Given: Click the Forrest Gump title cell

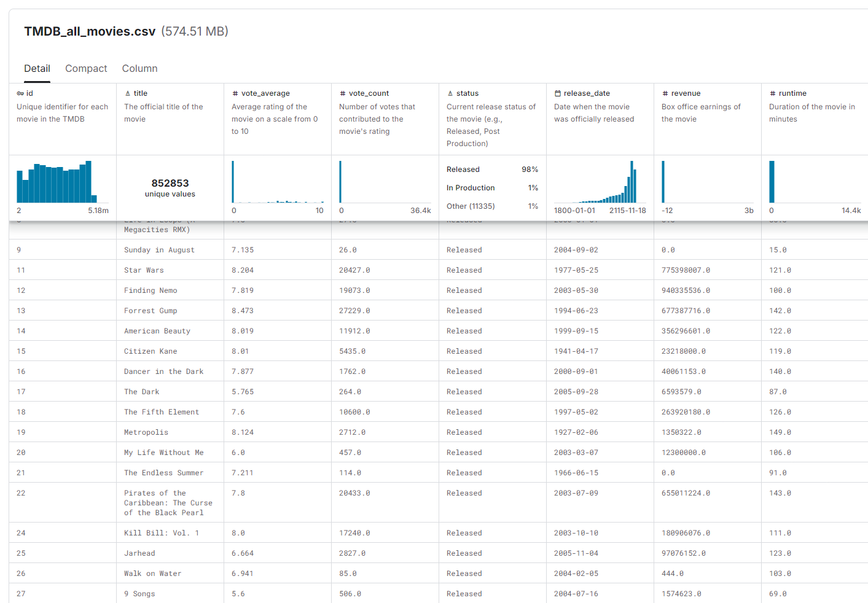Looking at the screenshot, I should (151, 311).
